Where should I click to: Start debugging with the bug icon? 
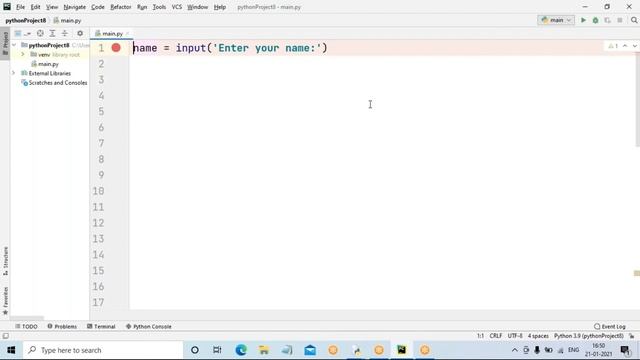coord(596,20)
